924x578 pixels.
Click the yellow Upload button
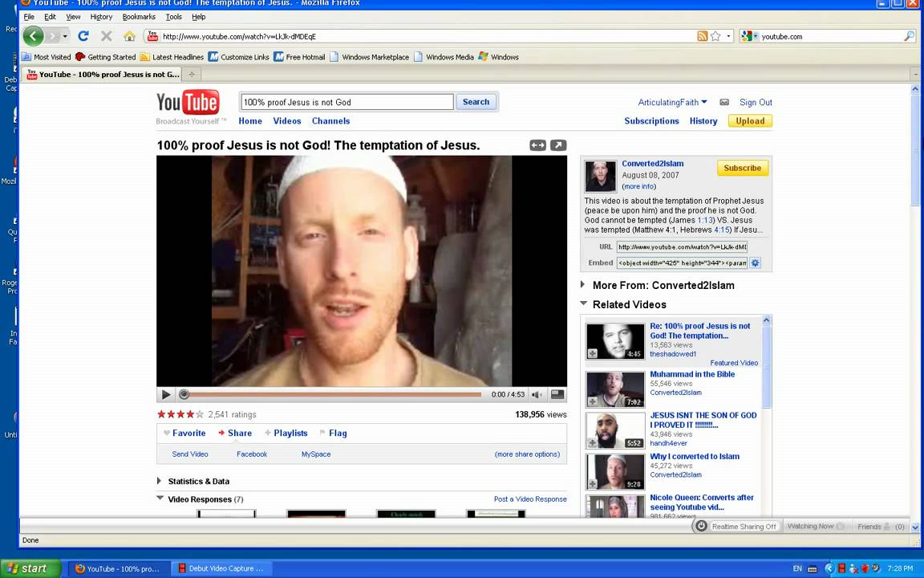[x=750, y=121]
